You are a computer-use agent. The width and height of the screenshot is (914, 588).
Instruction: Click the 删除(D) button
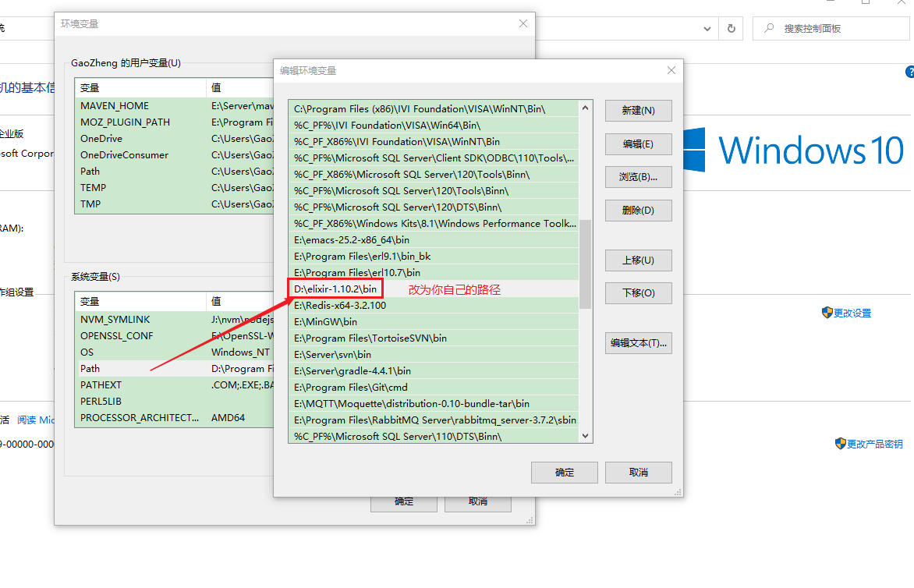(638, 211)
